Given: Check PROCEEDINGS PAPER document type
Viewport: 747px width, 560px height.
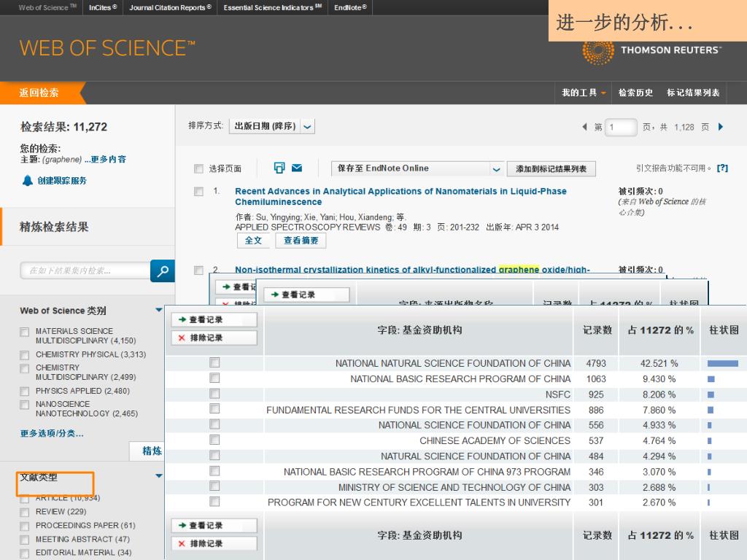Looking at the screenshot, I should coord(24,526).
